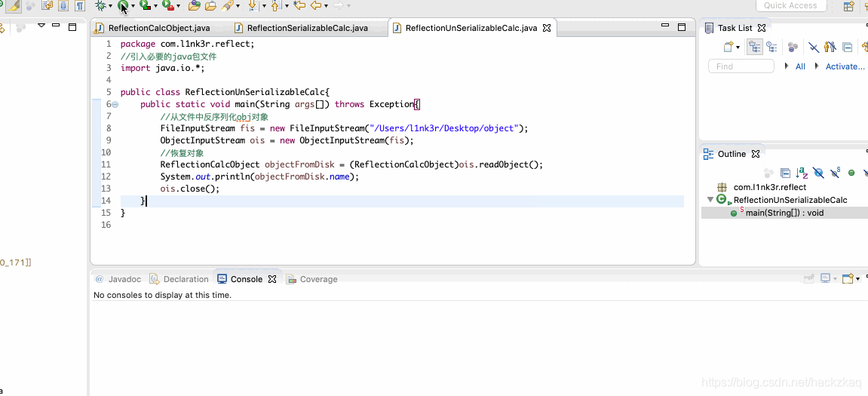Toggle Hide Static Fields and Methods
The width and height of the screenshot is (868, 396).
pyautogui.click(x=836, y=173)
